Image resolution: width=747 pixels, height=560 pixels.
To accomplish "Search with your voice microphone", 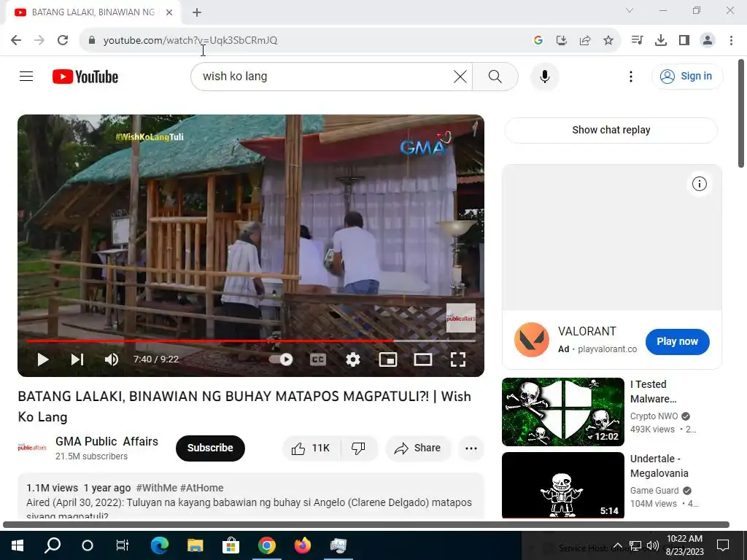I will [544, 76].
